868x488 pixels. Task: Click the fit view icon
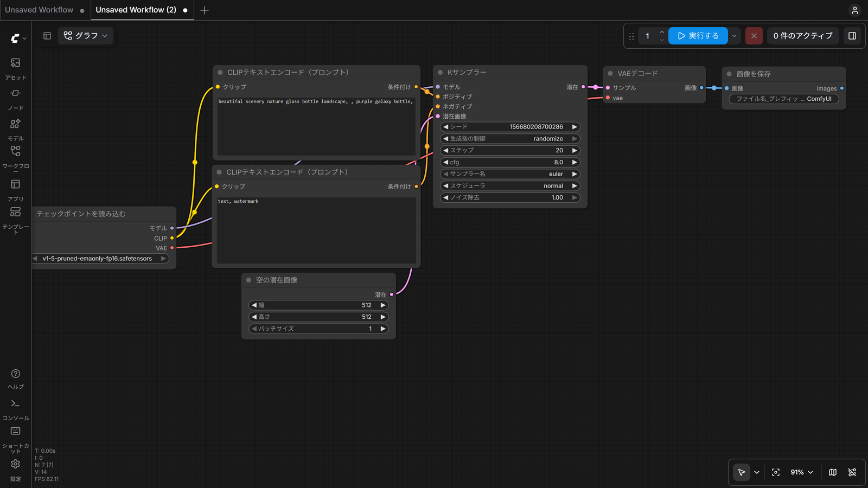pos(776,472)
